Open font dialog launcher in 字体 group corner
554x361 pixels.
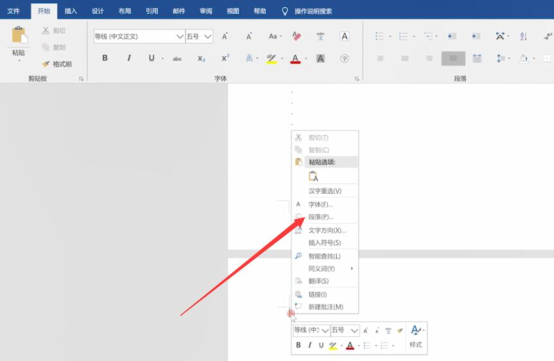click(357, 79)
